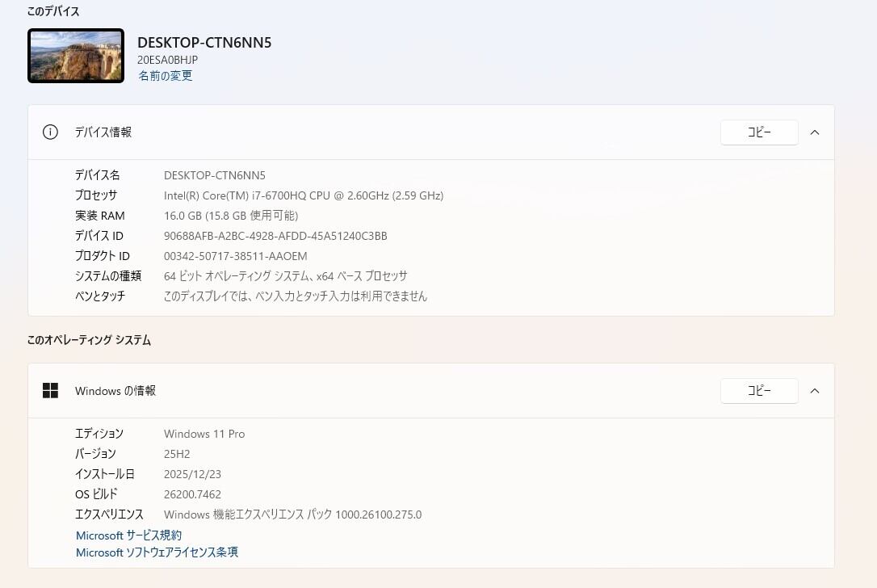Click the エディション label

coord(99,434)
